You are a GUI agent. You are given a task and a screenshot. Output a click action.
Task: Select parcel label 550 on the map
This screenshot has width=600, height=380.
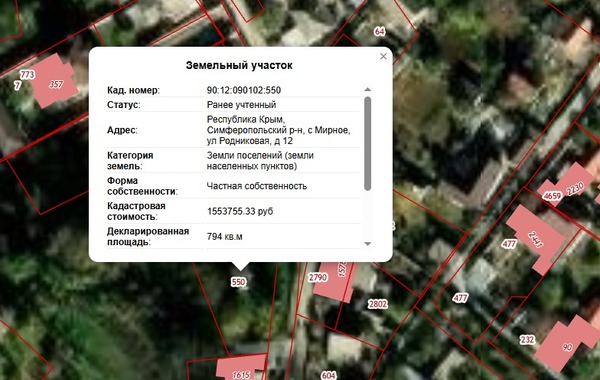(x=238, y=282)
